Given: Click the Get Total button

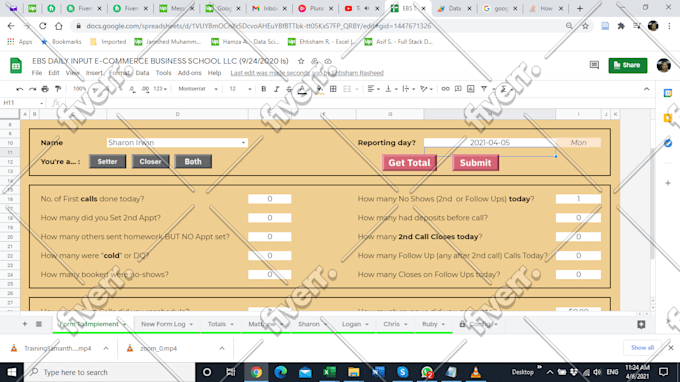Looking at the screenshot, I should [x=409, y=163].
